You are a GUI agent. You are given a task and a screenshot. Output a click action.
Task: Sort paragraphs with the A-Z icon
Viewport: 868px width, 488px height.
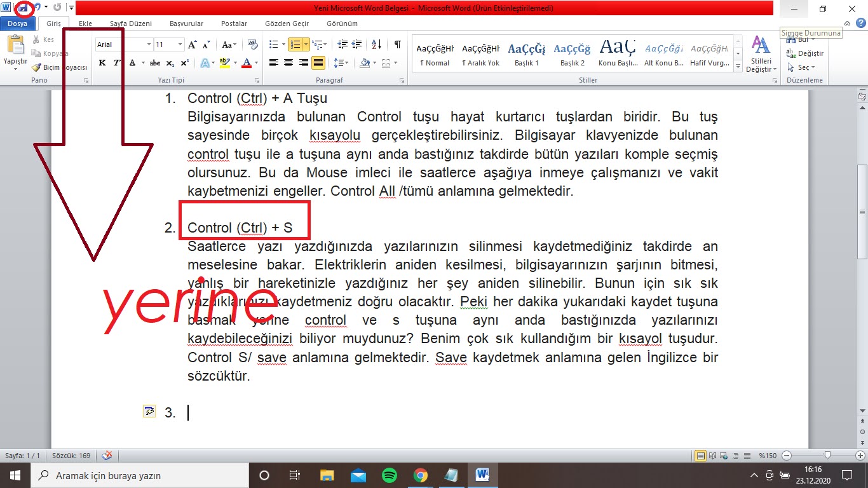coord(376,44)
